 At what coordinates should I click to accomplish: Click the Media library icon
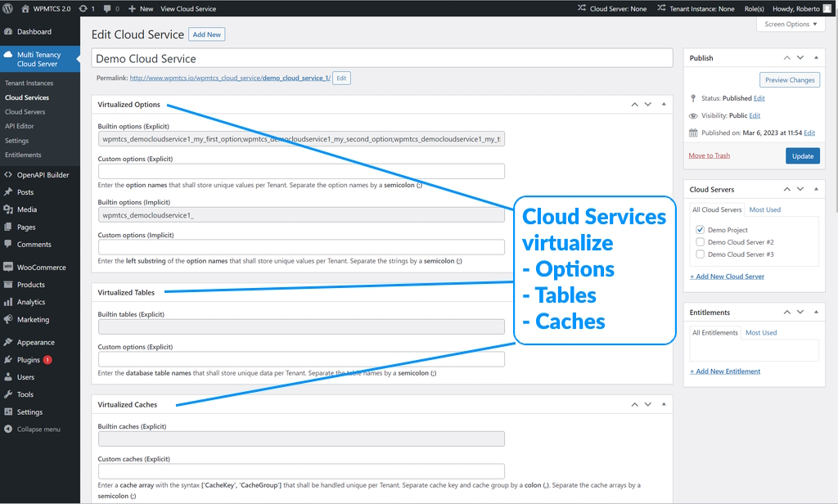[8, 209]
